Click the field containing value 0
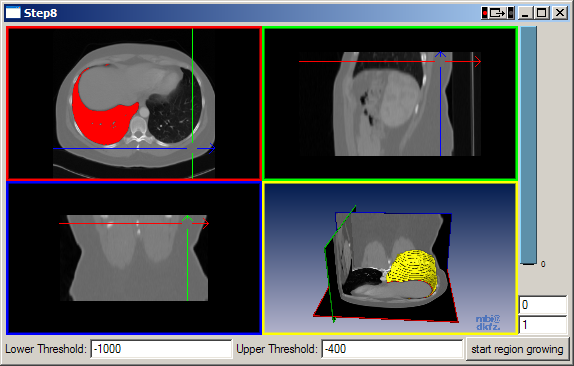The width and height of the screenshot is (574, 366). click(543, 305)
